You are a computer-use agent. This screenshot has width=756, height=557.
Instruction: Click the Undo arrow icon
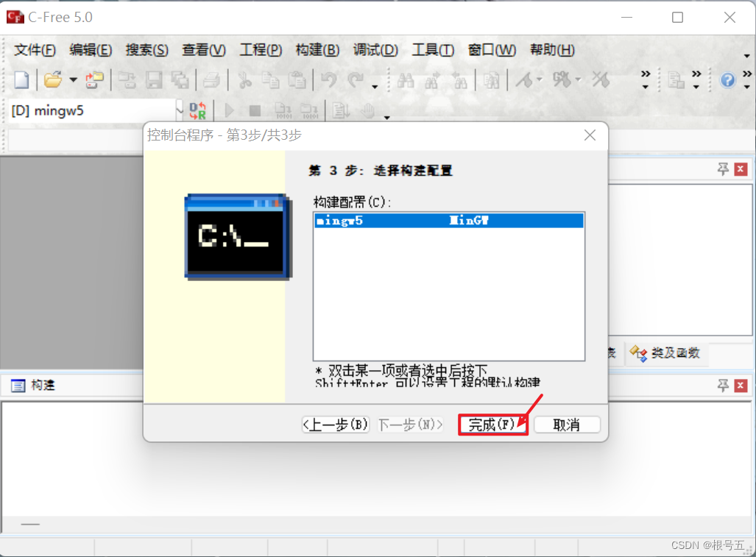(328, 79)
